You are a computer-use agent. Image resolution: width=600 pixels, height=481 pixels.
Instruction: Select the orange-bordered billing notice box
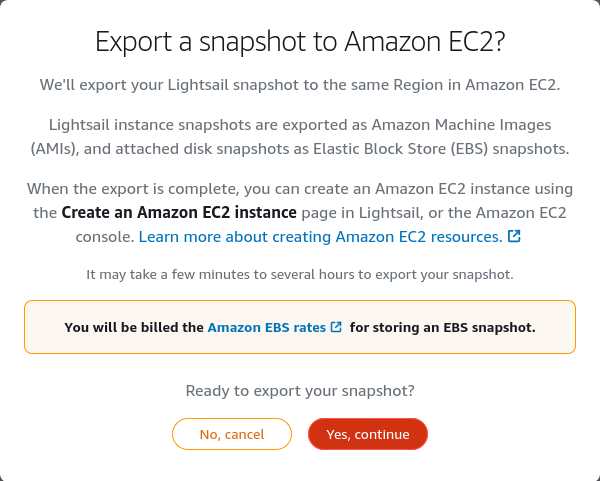[x=300, y=327]
